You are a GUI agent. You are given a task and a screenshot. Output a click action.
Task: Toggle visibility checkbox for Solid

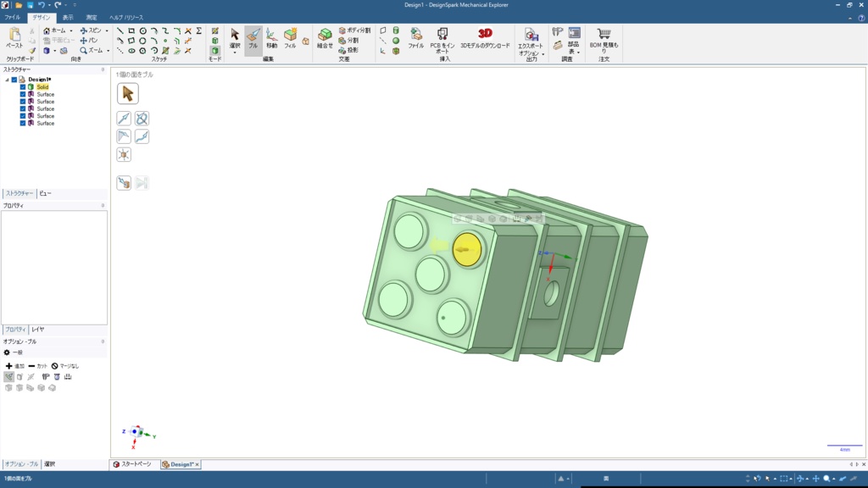tap(23, 87)
